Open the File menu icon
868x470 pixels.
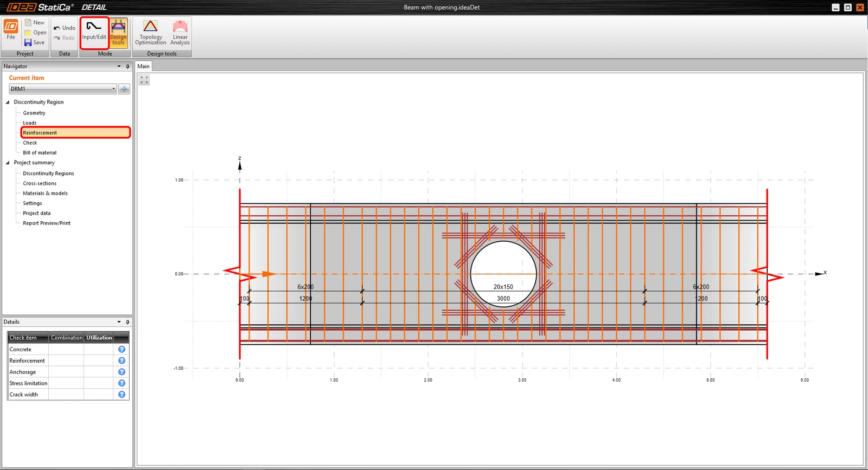(11, 30)
